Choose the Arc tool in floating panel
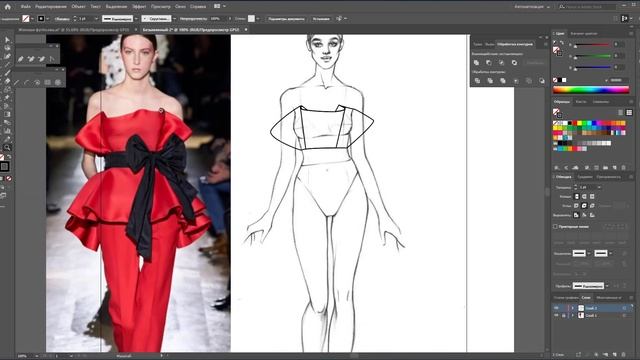Image resolution: width=640 pixels, height=360 pixels. click(x=27, y=82)
